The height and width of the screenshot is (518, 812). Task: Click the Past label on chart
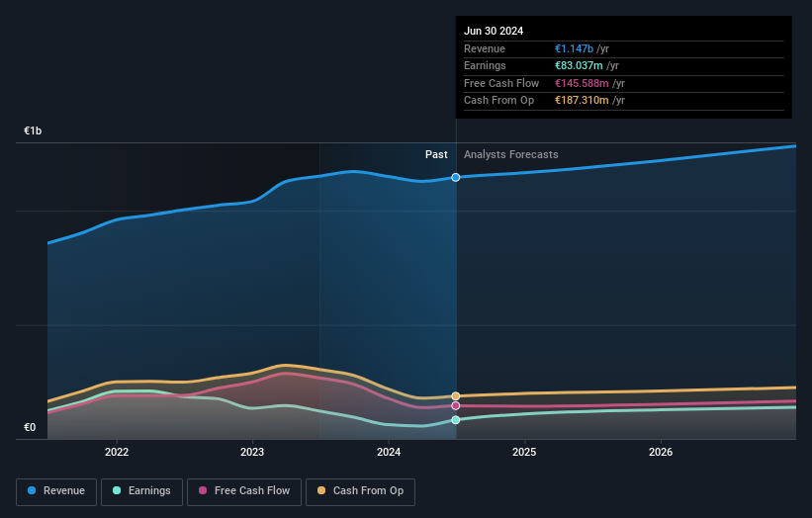pyautogui.click(x=436, y=155)
